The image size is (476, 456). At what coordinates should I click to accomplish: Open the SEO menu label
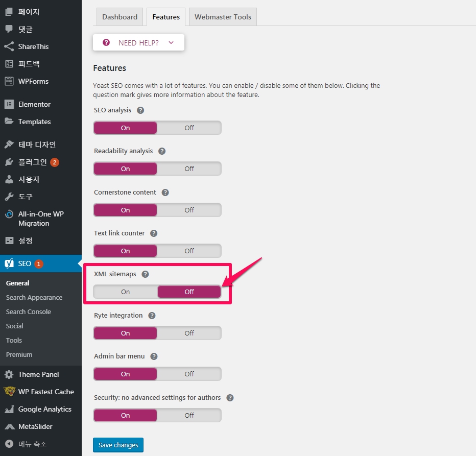[x=25, y=263]
